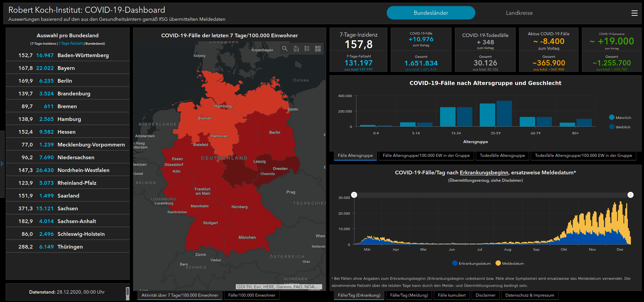Open the Fälle/100.000 Einwohner map tab
644x302 pixels.
[x=252, y=295]
